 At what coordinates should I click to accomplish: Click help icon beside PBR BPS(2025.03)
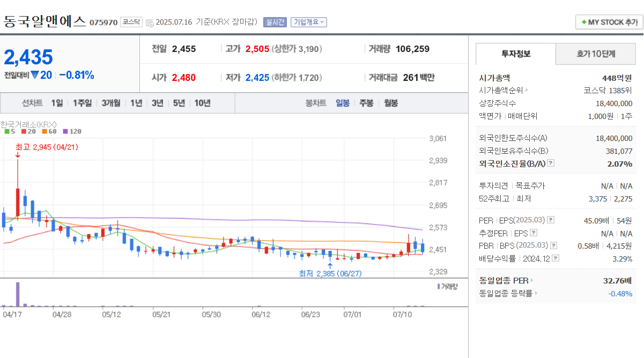pyautogui.click(x=553, y=245)
